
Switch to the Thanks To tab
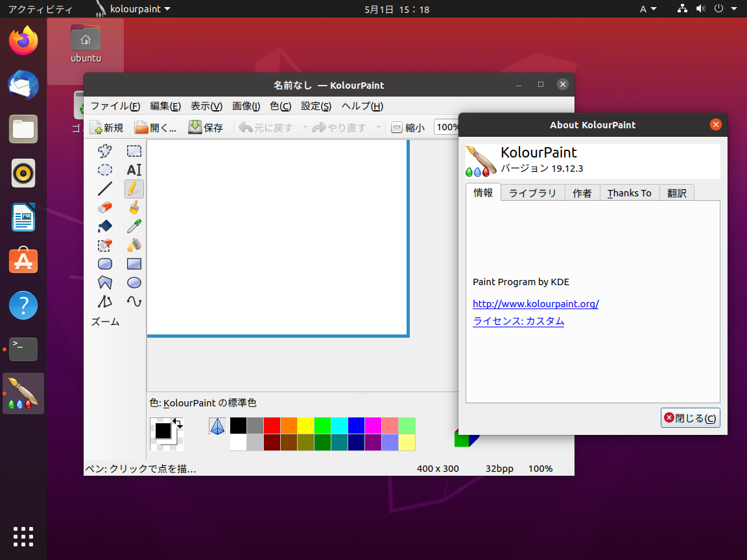coord(629,192)
